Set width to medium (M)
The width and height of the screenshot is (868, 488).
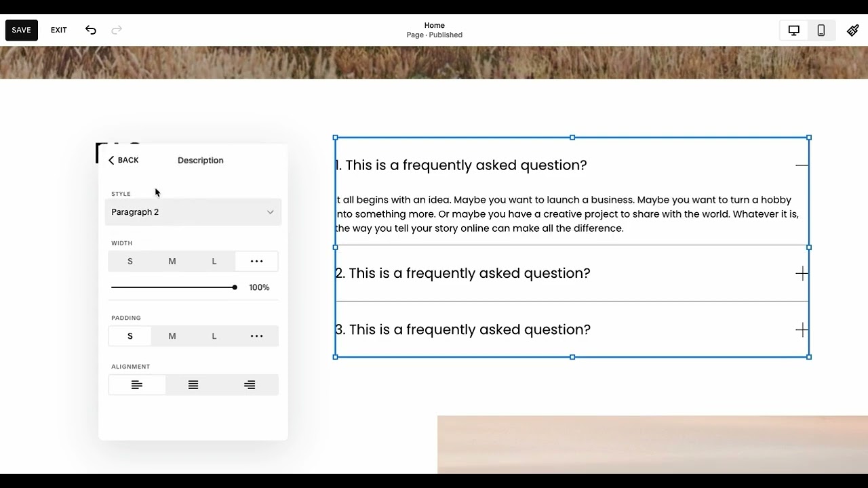point(172,262)
